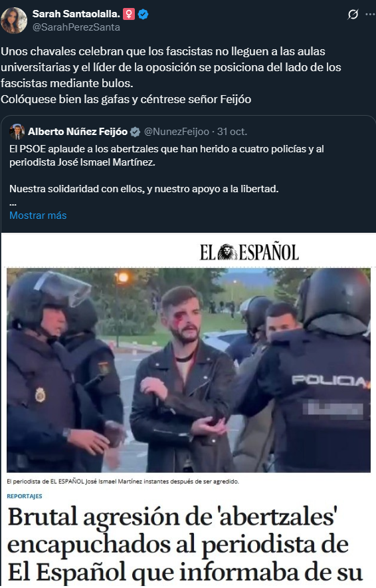Click the Grok slash-circle icon

[x=353, y=14]
